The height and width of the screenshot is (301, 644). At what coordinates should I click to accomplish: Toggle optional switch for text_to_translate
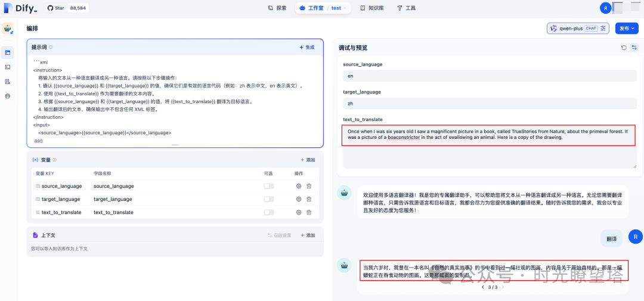click(269, 212)
